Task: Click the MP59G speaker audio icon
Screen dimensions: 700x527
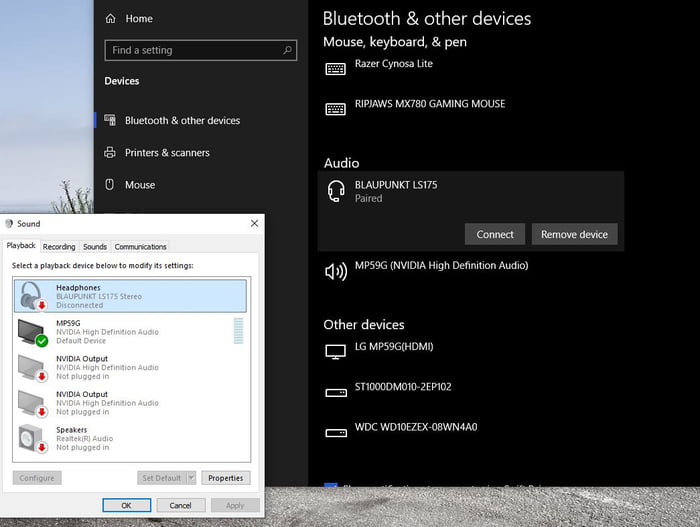Action: (336, 271)
